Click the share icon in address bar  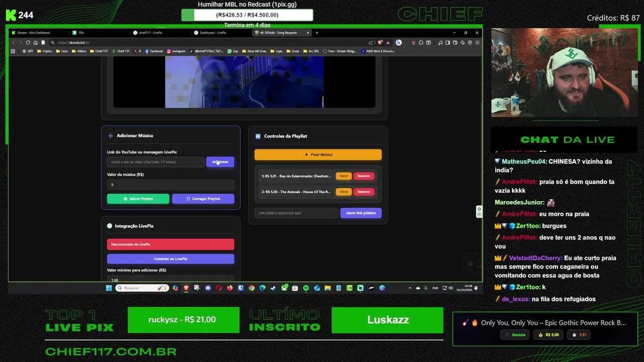[x=371, y=43]
